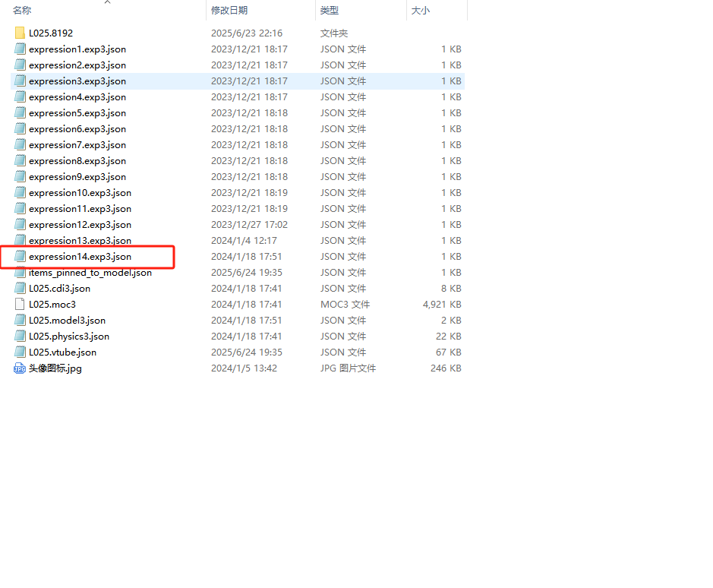The image size is (713, 588).
Task: Select the expression14.exp3.json file icon
Action: point(20,257)
